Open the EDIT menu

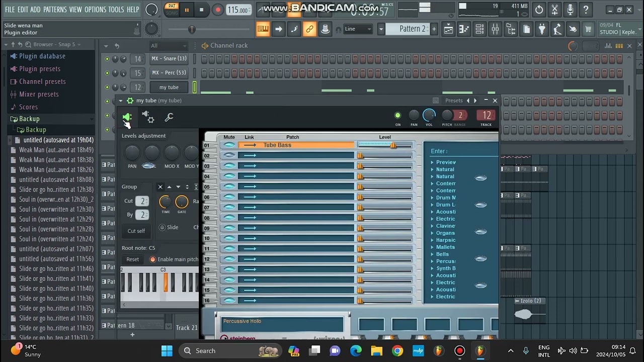tap(23, 10)
